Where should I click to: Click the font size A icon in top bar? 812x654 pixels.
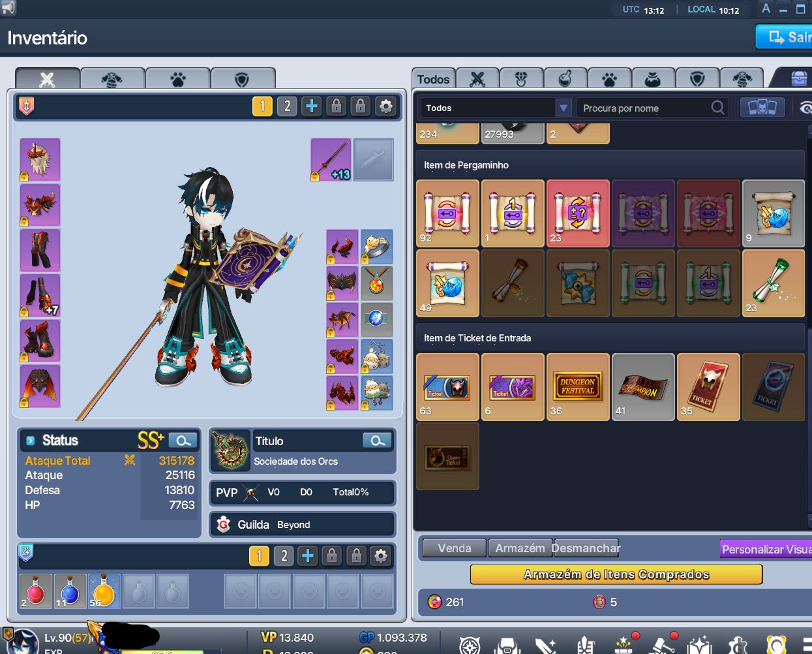point(766,9)
